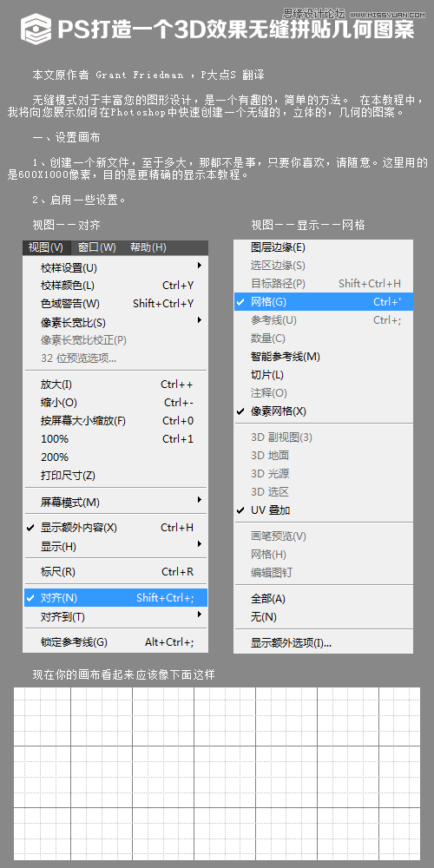The width and height of the screenshot is (434, 868).
Task: Select 注释(O) entry
Action: tap(323, 393)
